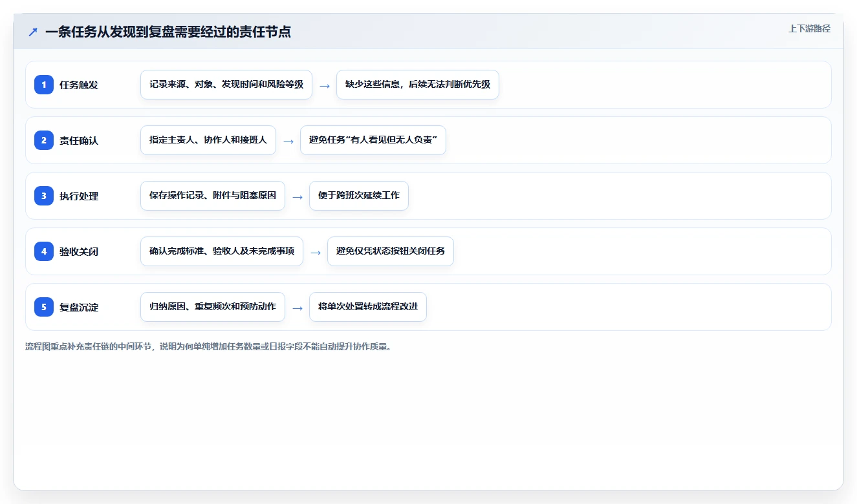Screen dimensions: 857x504
Task: Click the 缺少这些信息，后续无法判断优先级 box
Action: point(418,85)
